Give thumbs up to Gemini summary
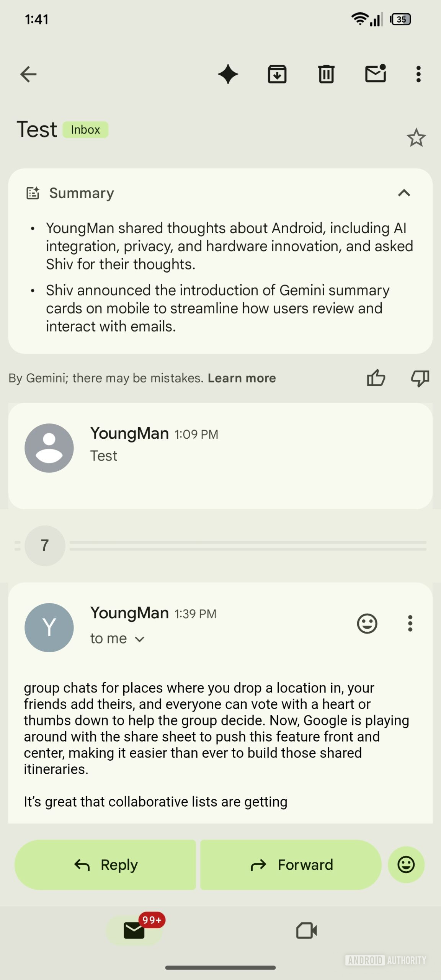This screenshot has width=441, height=980. (376, 378)
